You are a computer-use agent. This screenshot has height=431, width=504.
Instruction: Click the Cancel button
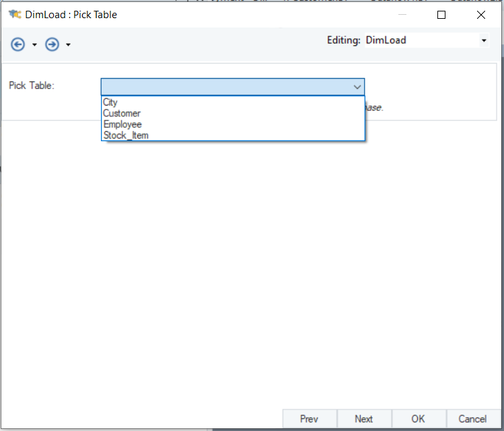click(472, 419)
